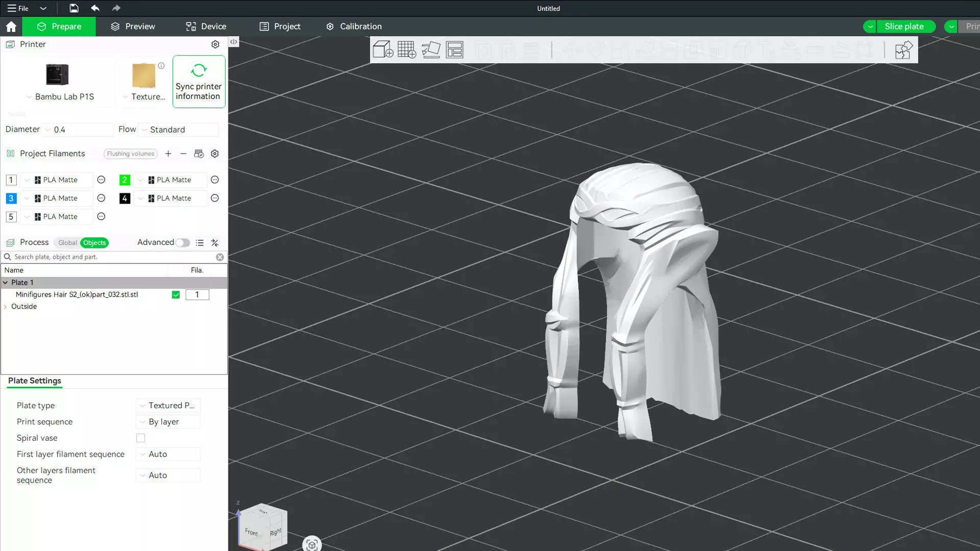Viewport: 980px width, 551px height.
Task: Click the filament 2 green color swatch
Action: tap(125, 180)
